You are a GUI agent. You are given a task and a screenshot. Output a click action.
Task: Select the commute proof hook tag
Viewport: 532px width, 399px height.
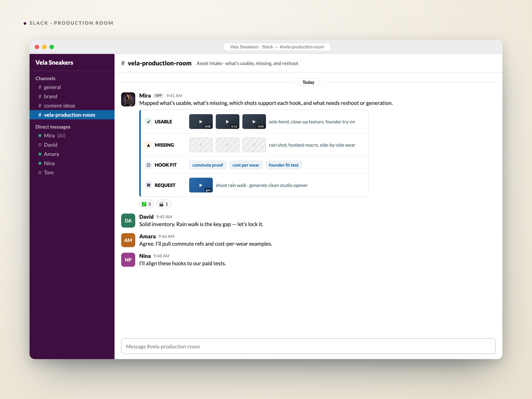[208, 165]
